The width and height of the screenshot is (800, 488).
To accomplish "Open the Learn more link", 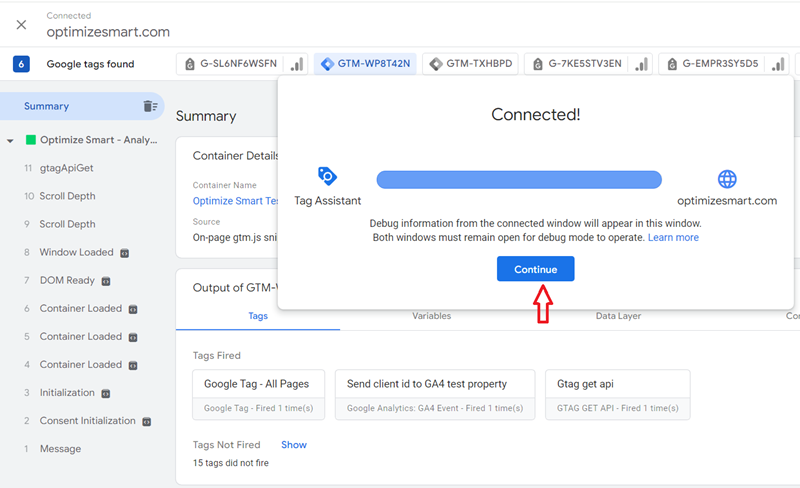I will coord(673,237).
